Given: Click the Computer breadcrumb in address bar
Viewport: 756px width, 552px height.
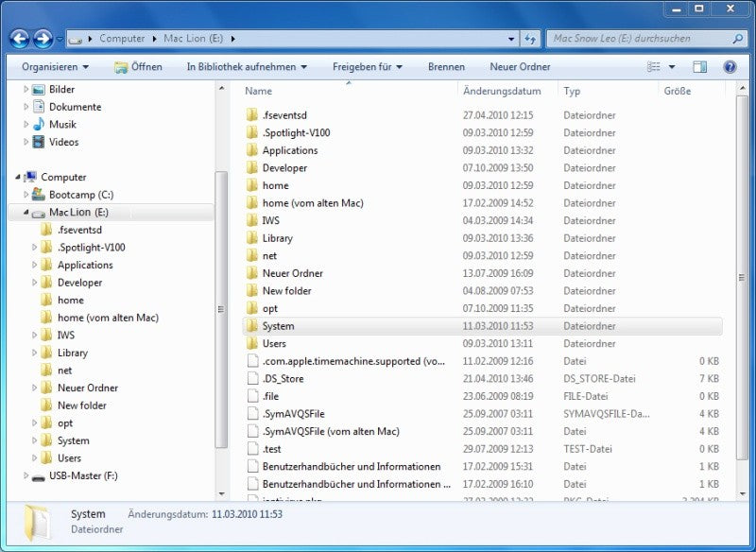Looking at the screenshot, I should pos(122,39).
